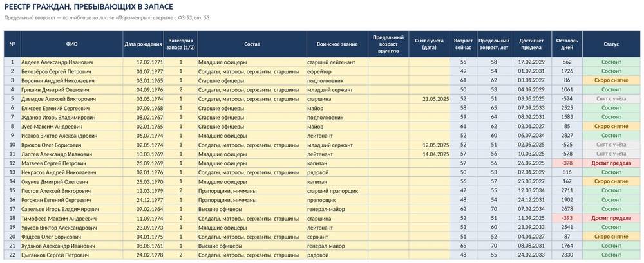This screenshot has width=644, height=263.
Task: Click cell Тимофеев Максим Андреевич
Action: click(x=71, y=218)
